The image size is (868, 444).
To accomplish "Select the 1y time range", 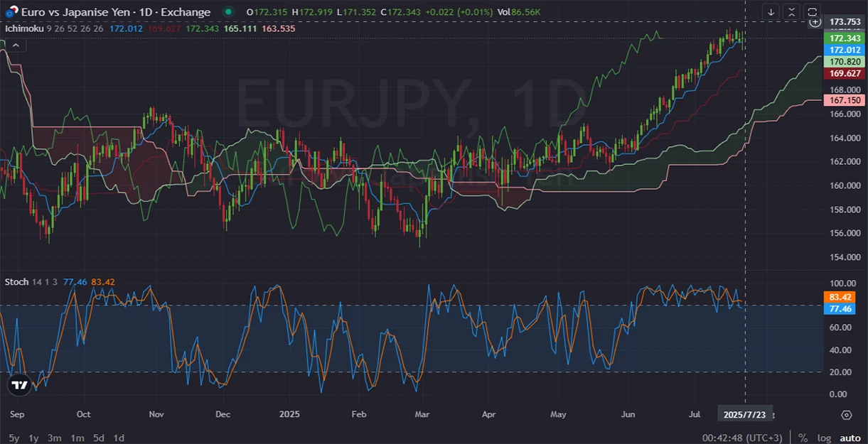I will [x=33, y=438].
